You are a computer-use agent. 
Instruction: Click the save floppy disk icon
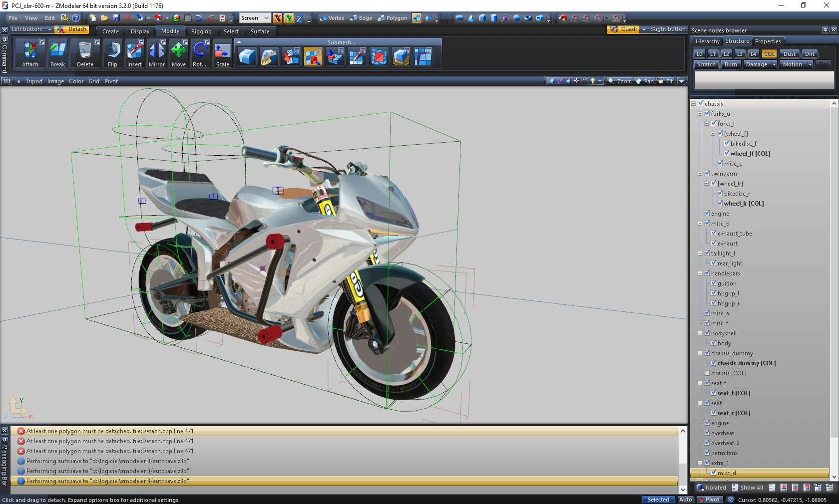click(116, 18)
